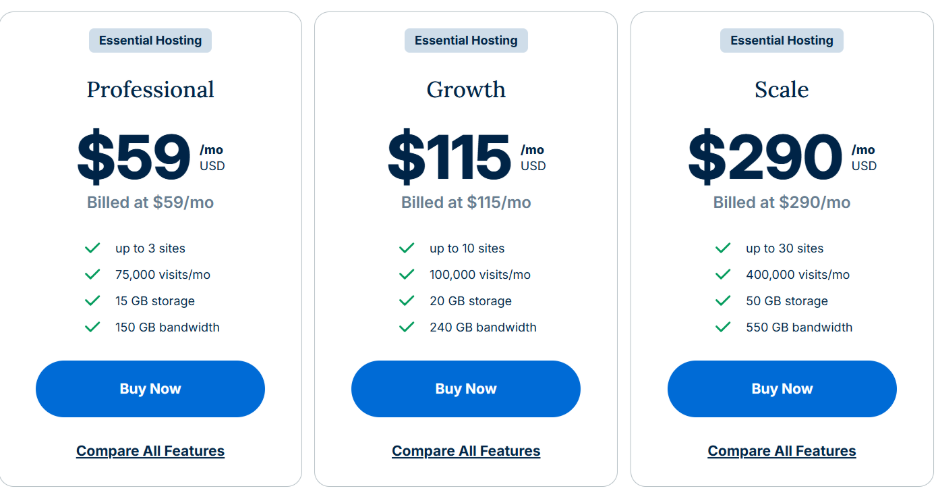Click checkmark beside 15 GB storage
936x501 pixels.
(x=93, y=300)
